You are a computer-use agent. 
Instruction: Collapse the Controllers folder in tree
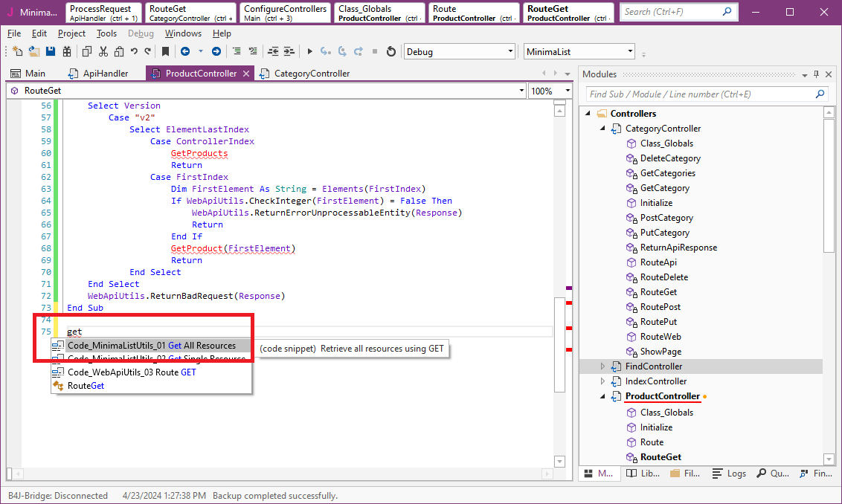tap(587, 114)
